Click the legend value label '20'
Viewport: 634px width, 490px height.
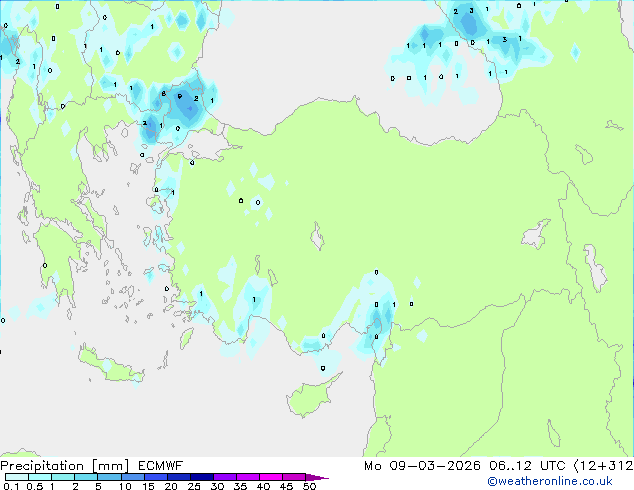point(171,486)
